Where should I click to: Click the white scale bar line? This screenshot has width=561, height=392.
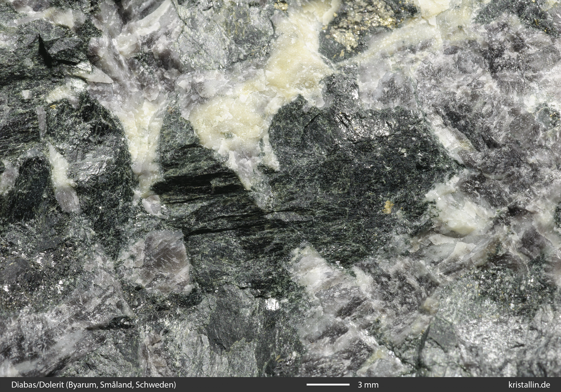[328, 384]
